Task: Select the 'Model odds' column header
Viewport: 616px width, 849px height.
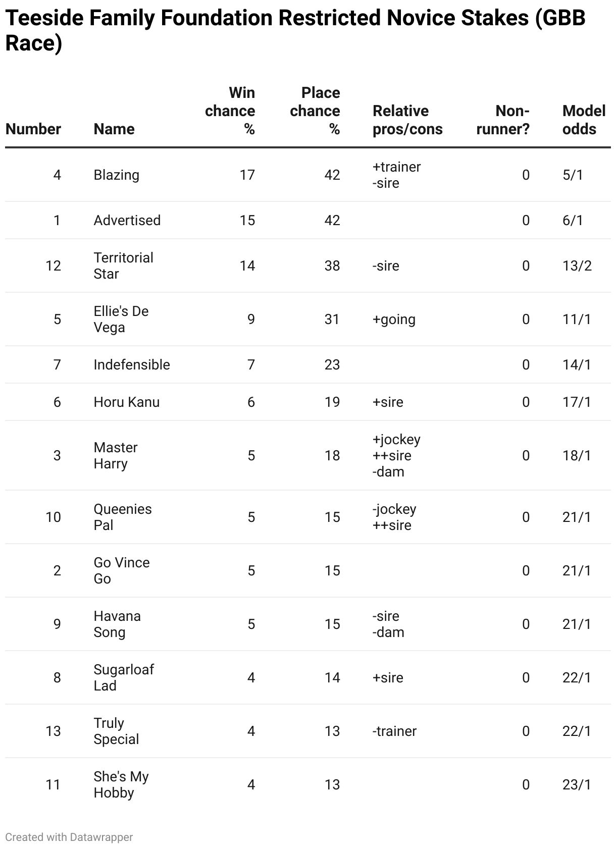Action: [x=584, y=120]
